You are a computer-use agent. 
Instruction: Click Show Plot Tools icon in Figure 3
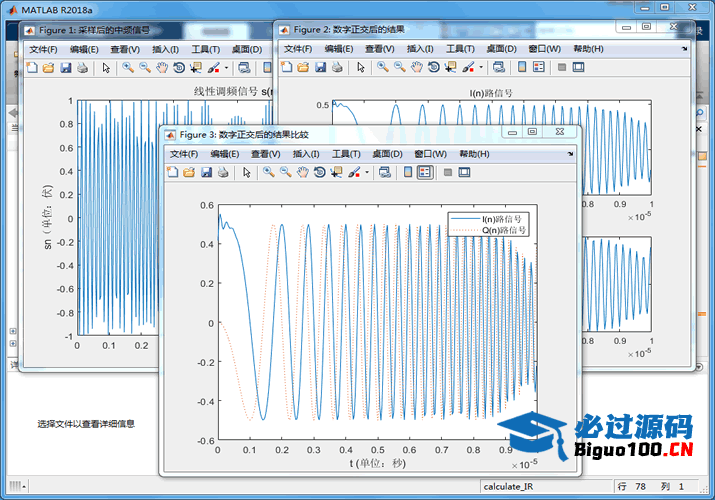point(464,172)
